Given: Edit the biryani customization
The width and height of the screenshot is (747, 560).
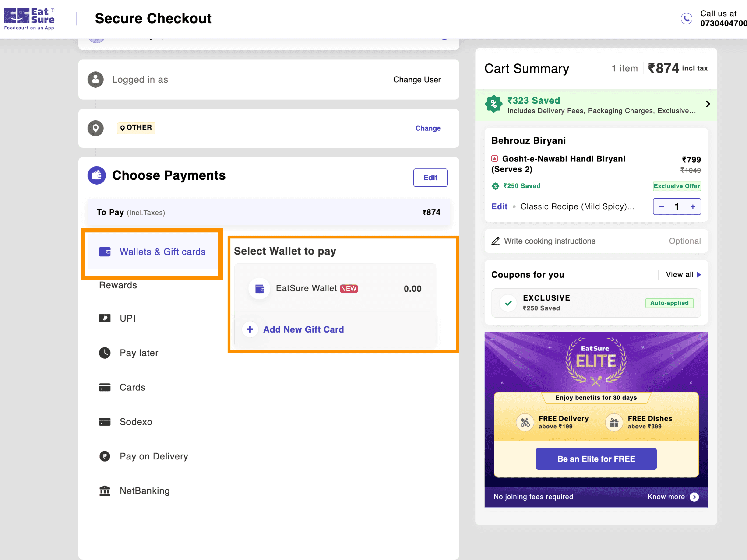Looking at the screenshot, I should click(x=499, y=206).
